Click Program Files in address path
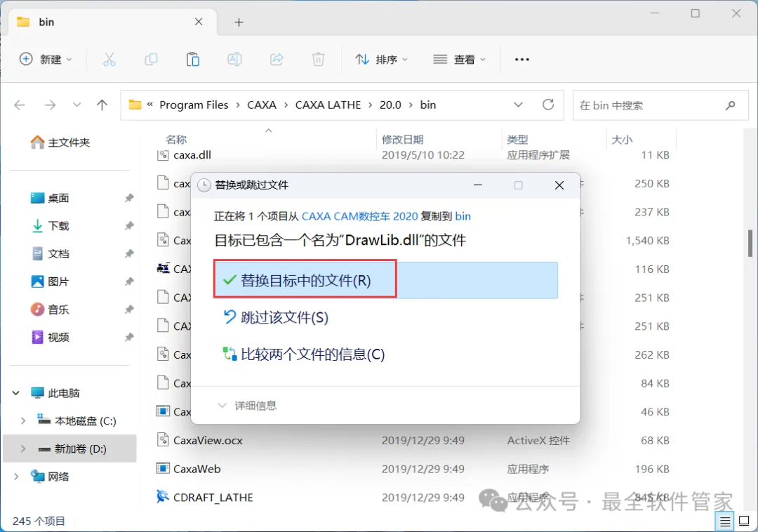 pos(194,105)
